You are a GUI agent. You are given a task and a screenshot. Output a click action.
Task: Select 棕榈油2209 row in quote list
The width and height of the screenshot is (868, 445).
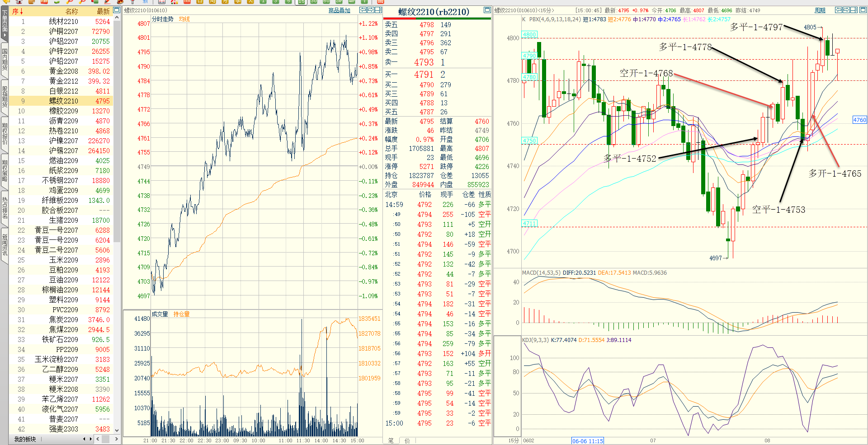(61, 290)
